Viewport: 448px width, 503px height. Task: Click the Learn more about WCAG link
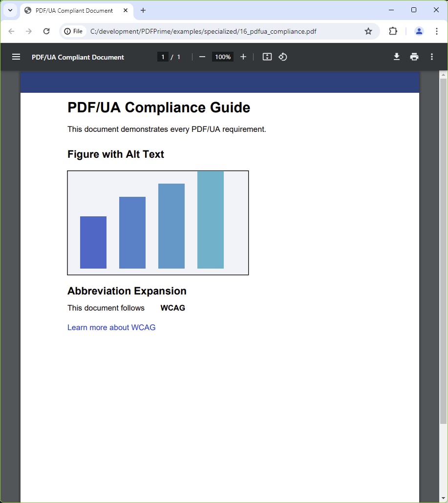pyautogui.click(x=111, y=327)
